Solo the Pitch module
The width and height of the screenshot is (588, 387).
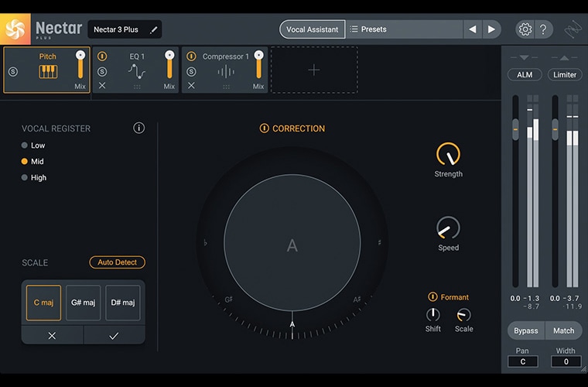(13, 71)
